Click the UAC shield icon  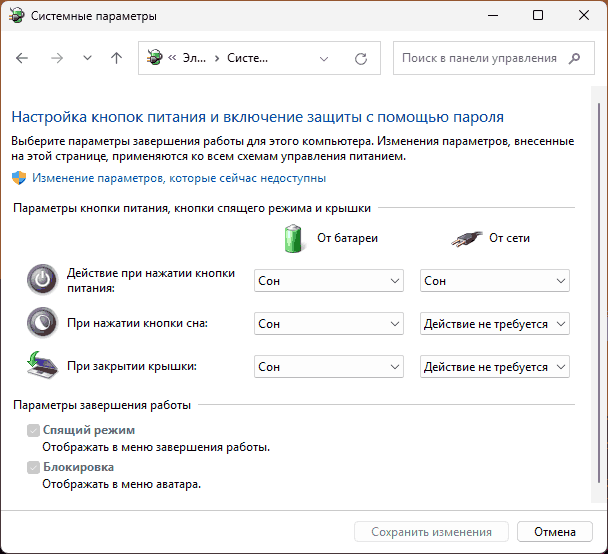[x=19, y=178]
